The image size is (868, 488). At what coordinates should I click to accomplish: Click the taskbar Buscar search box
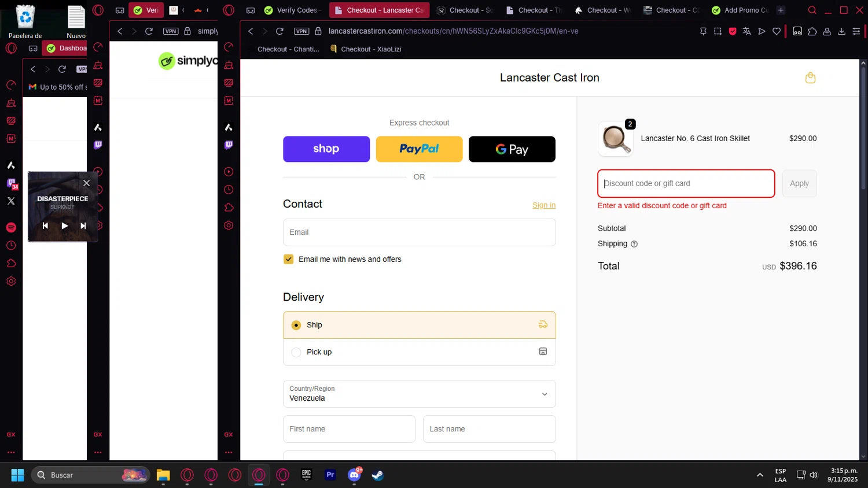pyautogui.click(x=90, y=475)
